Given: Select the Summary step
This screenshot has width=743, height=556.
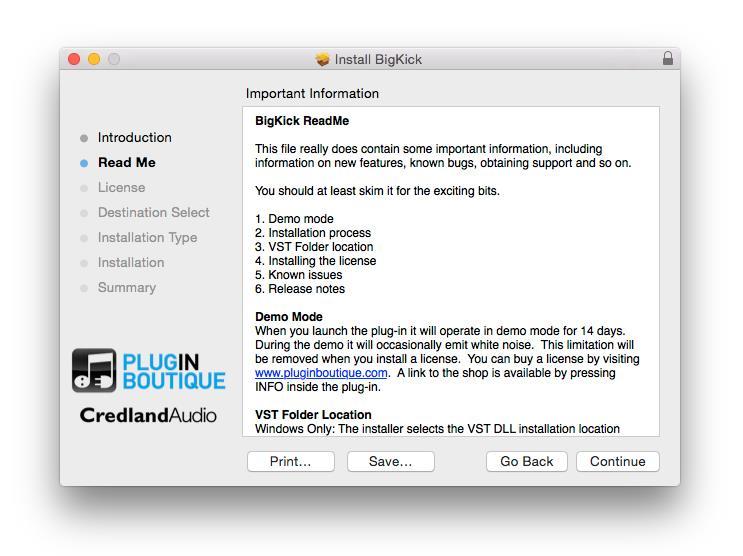Looking at the screenshot, I should 127,288.
